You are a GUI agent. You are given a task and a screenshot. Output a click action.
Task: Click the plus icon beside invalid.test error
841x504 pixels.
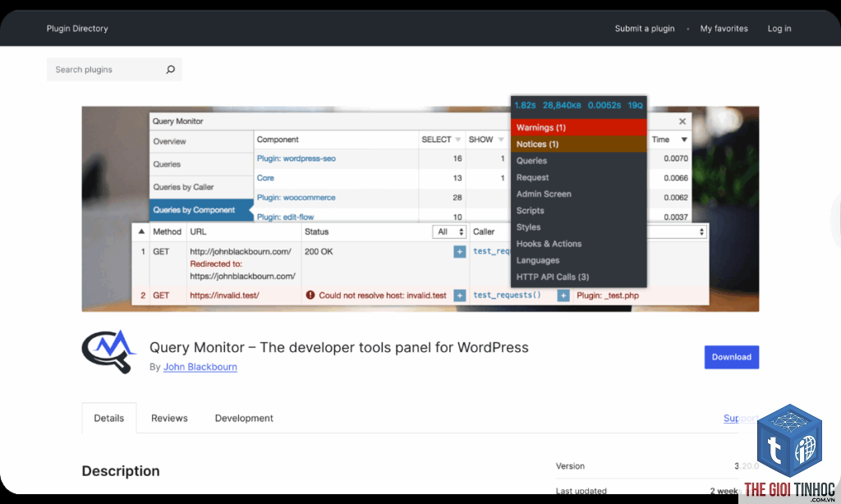[x=460, y=296]
